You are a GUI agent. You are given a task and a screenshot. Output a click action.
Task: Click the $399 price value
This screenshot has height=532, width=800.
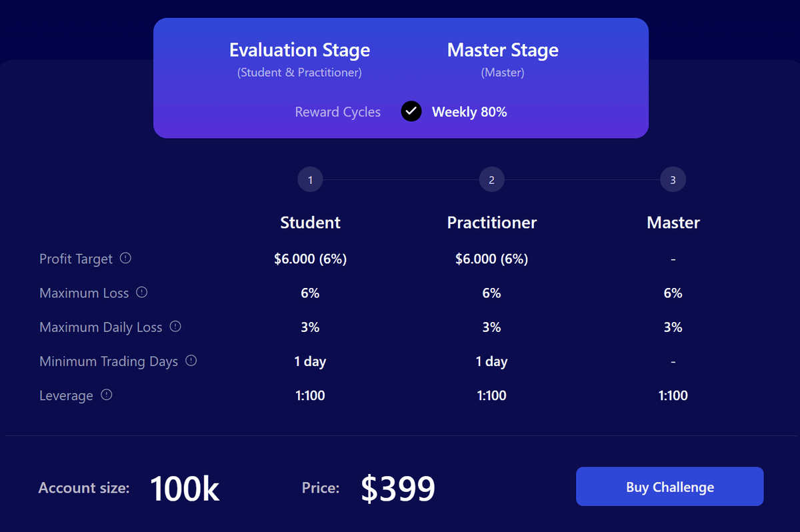(x=398, y=489)
